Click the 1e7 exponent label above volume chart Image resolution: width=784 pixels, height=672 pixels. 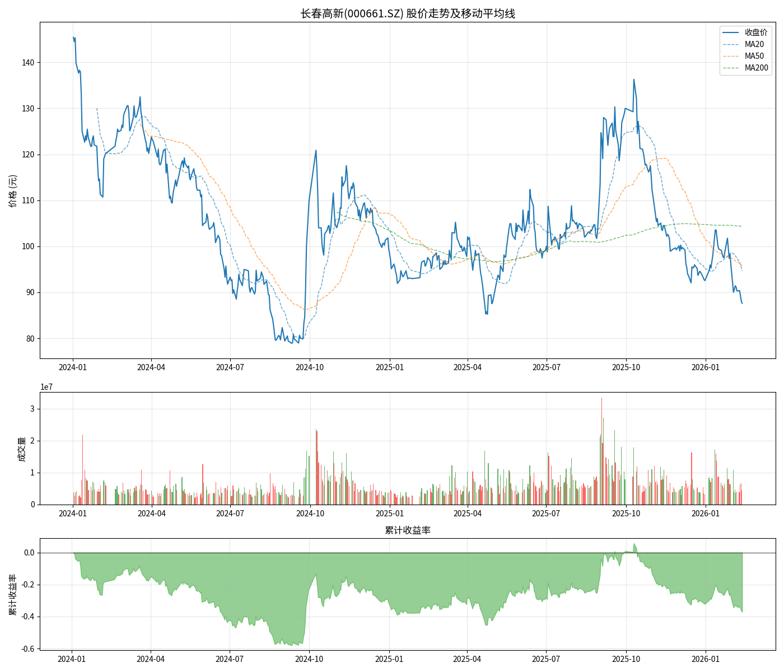coord(46,387)
